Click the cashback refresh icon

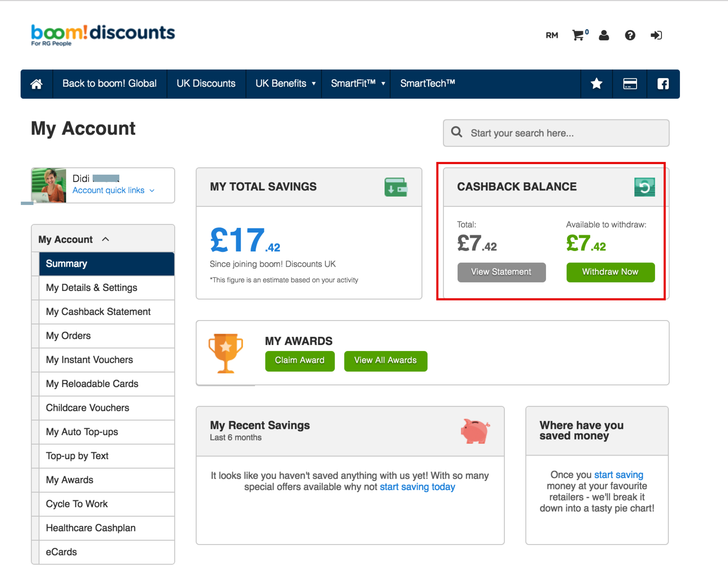point(644,187)
